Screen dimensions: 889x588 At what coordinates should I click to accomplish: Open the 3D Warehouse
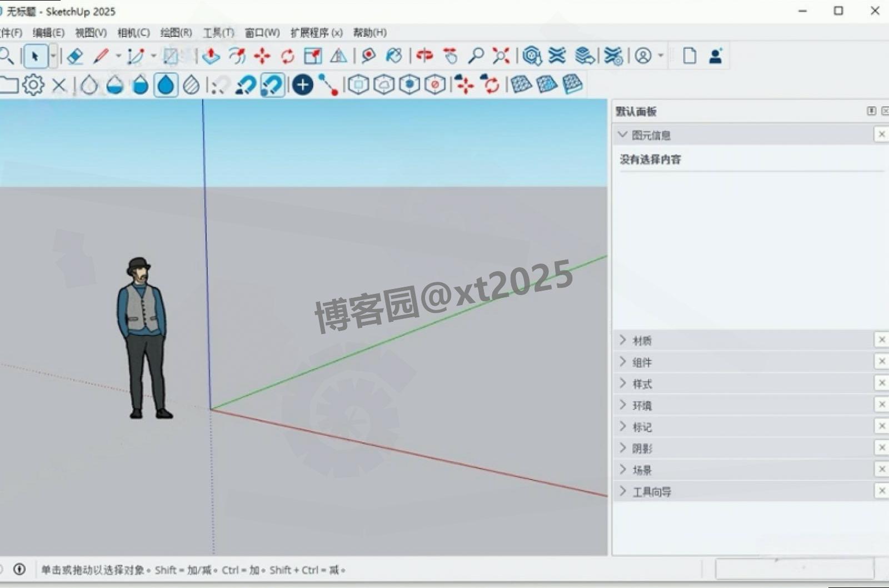click(x=532, y=56)
